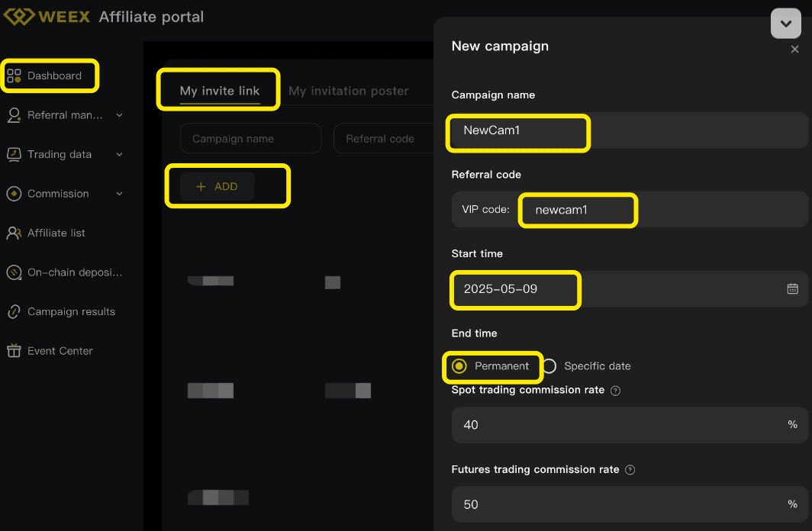Open the Start time calendar picker icon
This screenshot has height=531, width=812.
[792, 288]
